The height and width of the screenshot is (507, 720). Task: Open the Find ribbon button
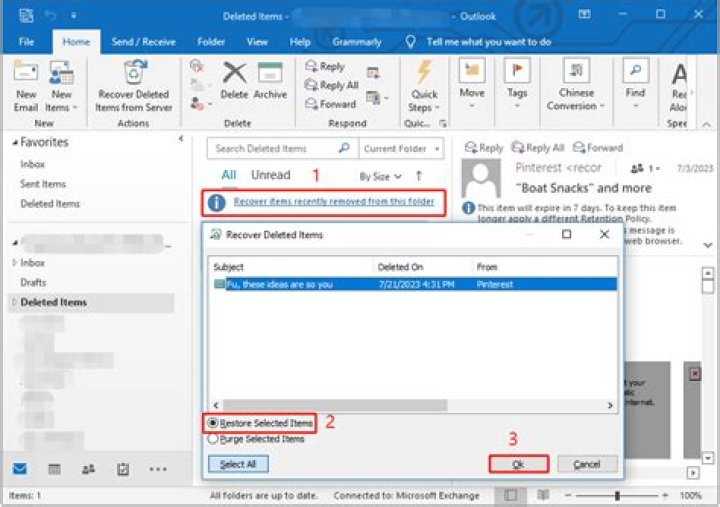[636, 84]
